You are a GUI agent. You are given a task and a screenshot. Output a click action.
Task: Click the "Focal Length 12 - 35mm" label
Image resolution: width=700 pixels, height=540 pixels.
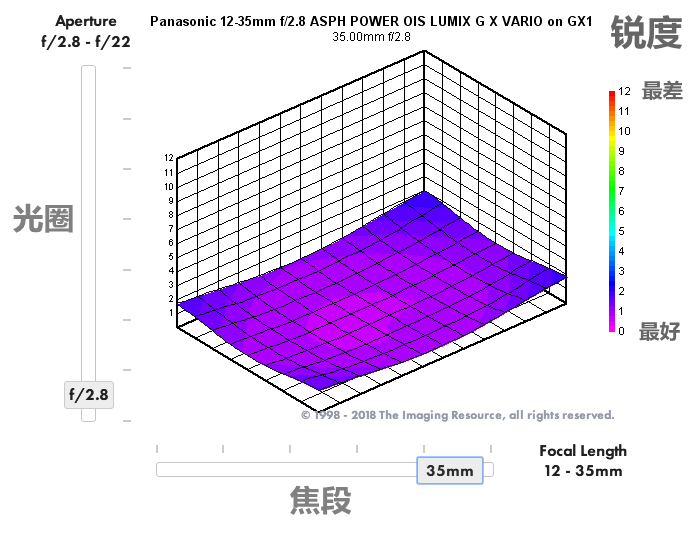click(583, 461)
